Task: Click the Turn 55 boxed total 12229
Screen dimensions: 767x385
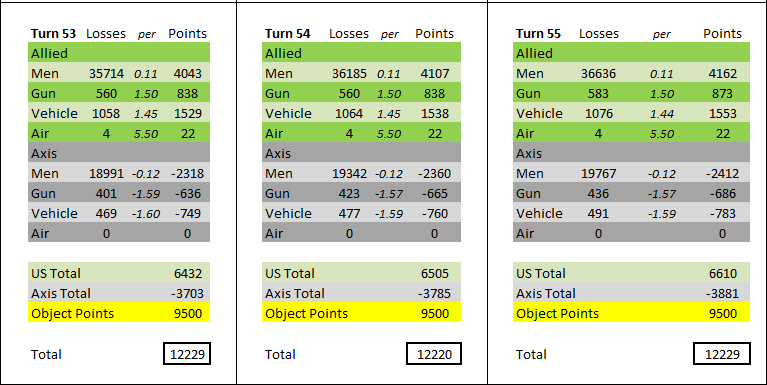Action: pyautogui.click(x=722, y=354)
